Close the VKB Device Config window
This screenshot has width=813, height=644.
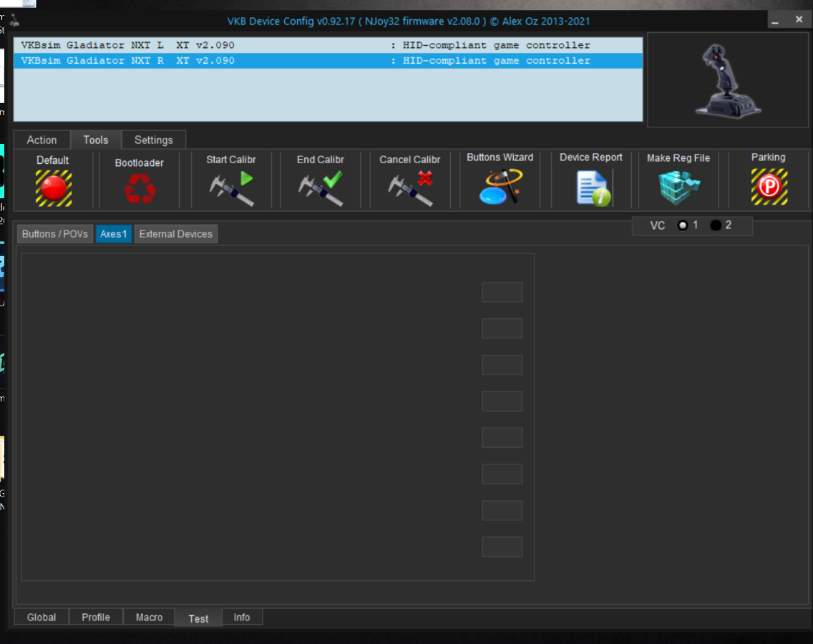click(x=799, y=20)
